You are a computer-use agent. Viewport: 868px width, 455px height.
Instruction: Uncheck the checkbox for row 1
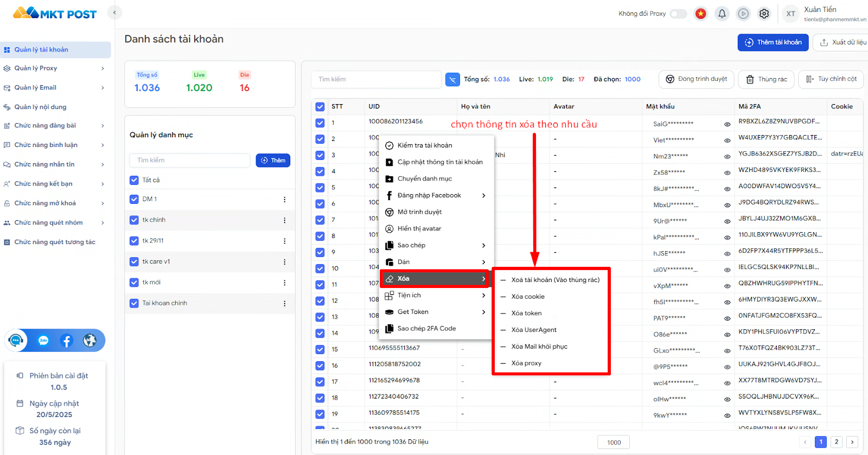click(x=320, y=123)
